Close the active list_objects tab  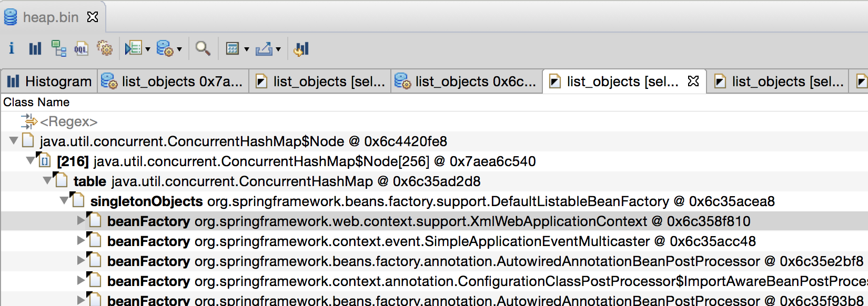pos(693,81)
